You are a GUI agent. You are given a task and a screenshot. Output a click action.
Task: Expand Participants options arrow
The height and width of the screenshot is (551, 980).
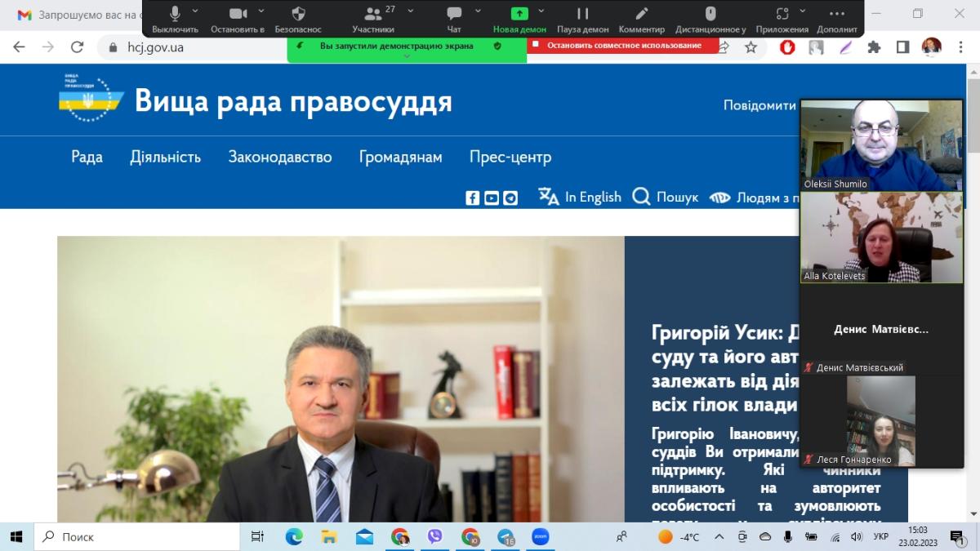410,11
